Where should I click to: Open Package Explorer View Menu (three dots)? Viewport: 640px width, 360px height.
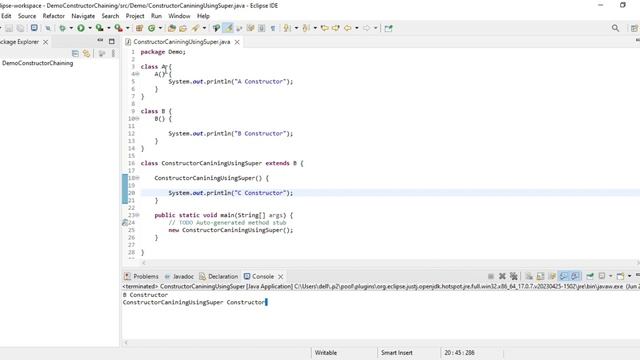[113, 53]
